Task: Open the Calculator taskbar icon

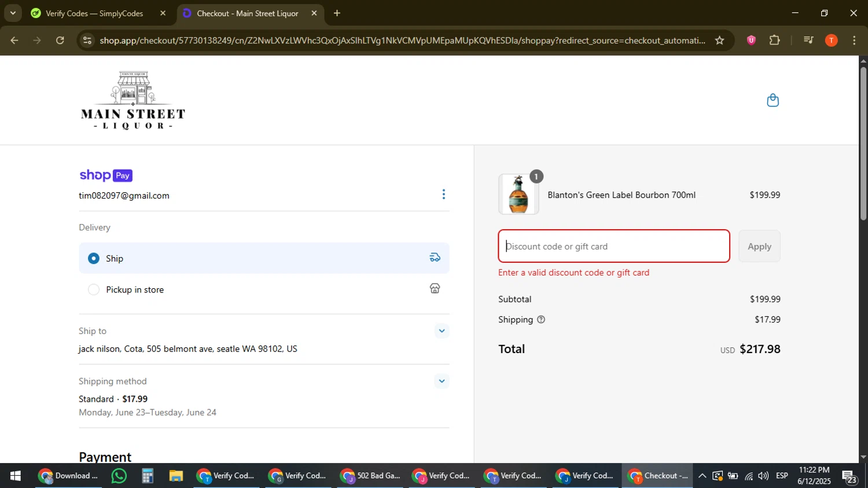Action: [x=148, y=476]
